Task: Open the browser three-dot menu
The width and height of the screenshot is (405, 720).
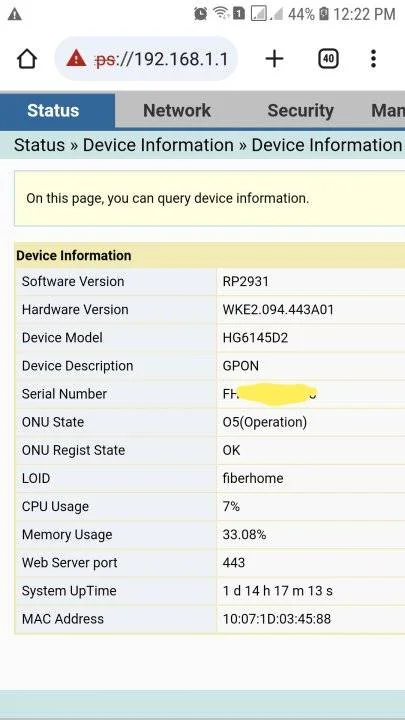Action: 373,59
